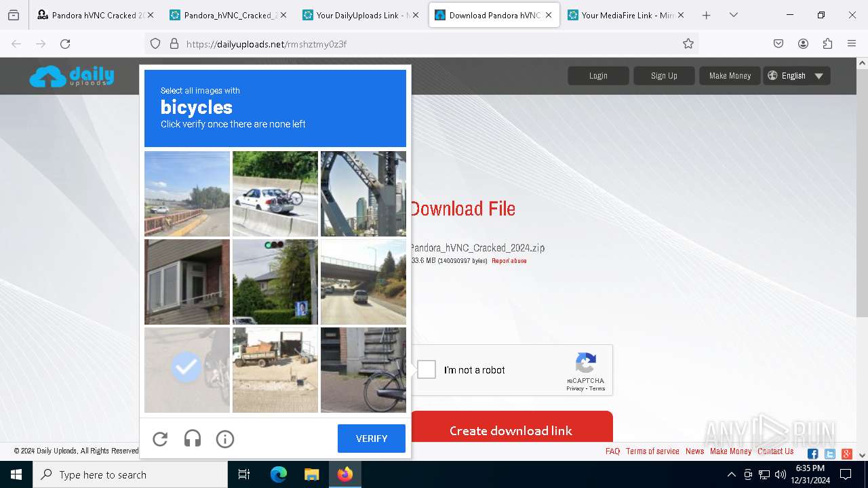Go back to previous page
Viewport: 868px width, 488px height.
coord(16,44)
